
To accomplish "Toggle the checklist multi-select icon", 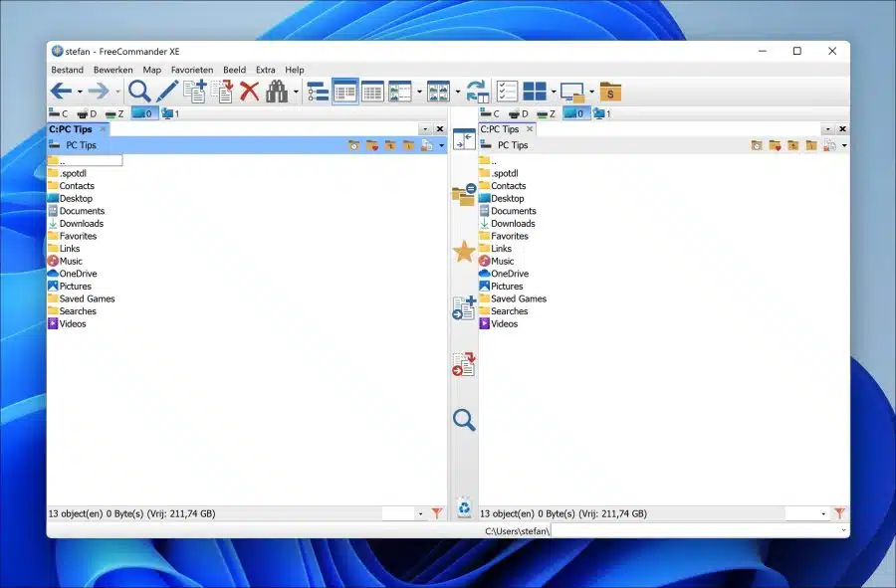I will click(507, 92).
